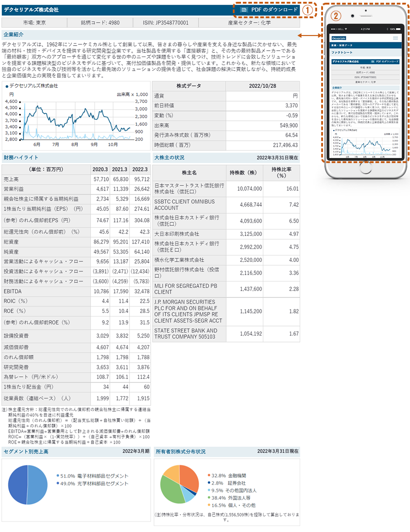Tap the battery icon in the phone status bar

(399, 29)
